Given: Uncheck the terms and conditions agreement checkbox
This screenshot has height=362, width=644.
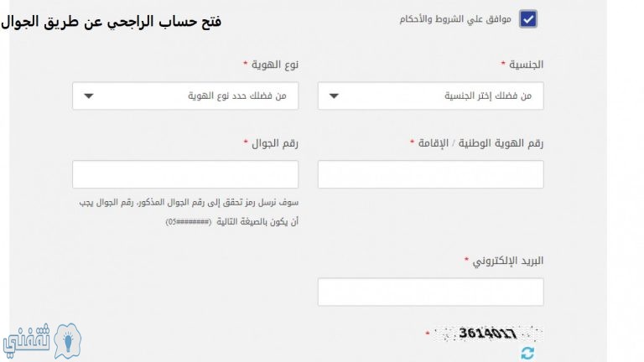Looking at the screenshot, I should coord(527,19).
